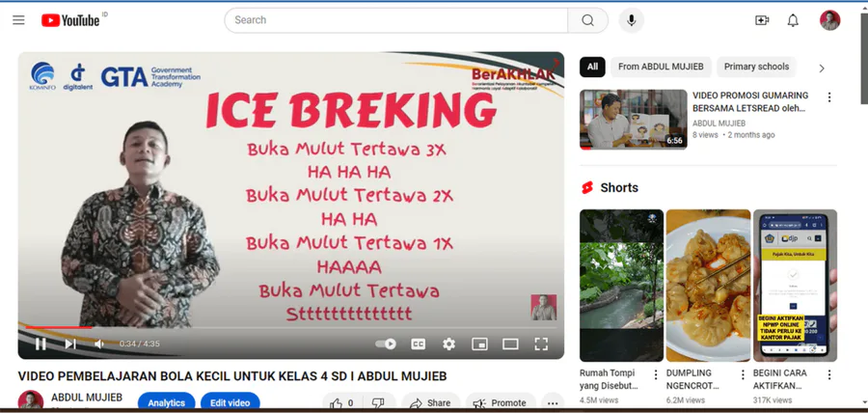Skip to next video
This screenshot has width=868, height=413.
(70, 344)
